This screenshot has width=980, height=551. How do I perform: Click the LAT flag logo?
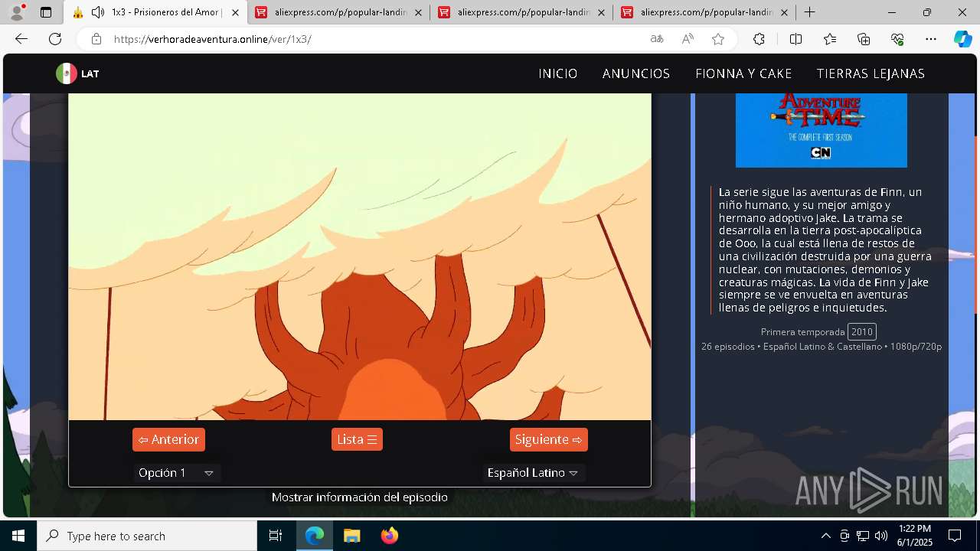[x=77, y=73]
